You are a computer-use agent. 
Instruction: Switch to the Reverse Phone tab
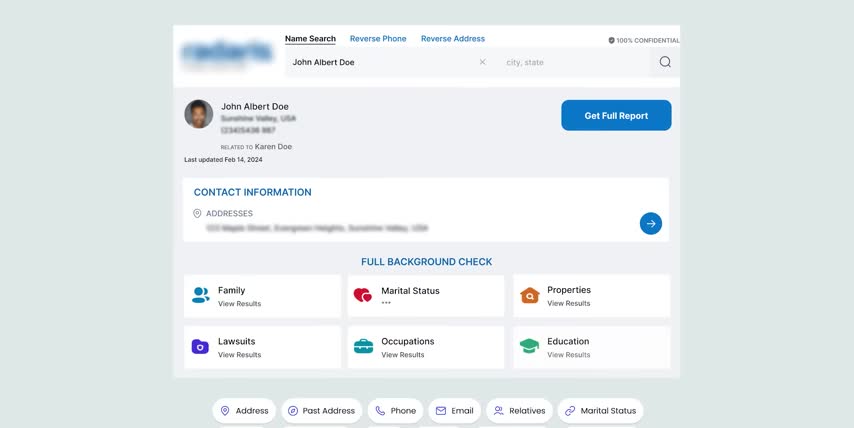378,39
